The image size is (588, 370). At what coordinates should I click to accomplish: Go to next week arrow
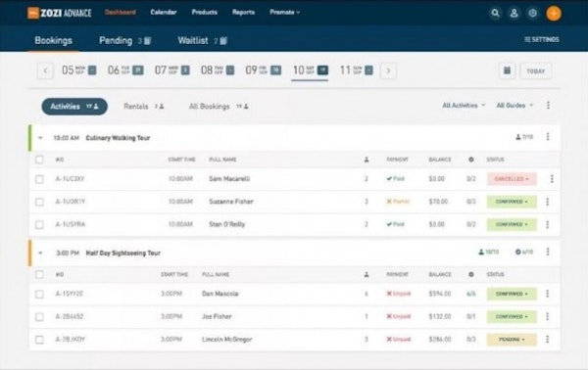(388, 70)
